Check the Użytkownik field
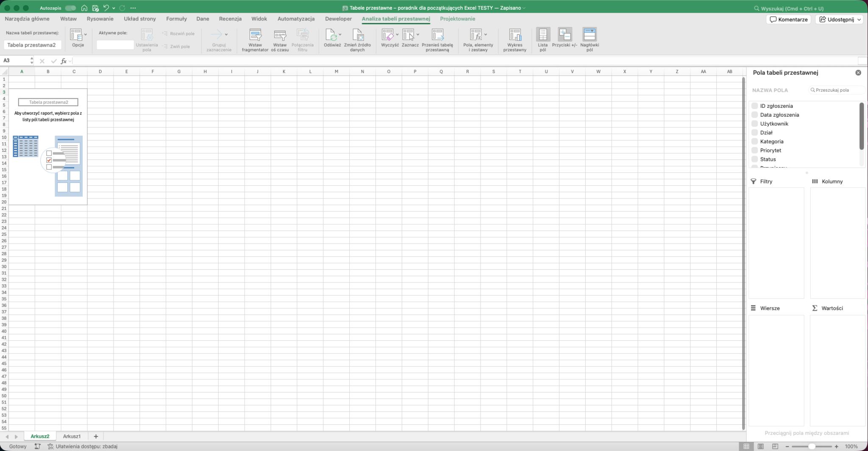868x451 pixels. pyautogui.click(x=754, y=123)
